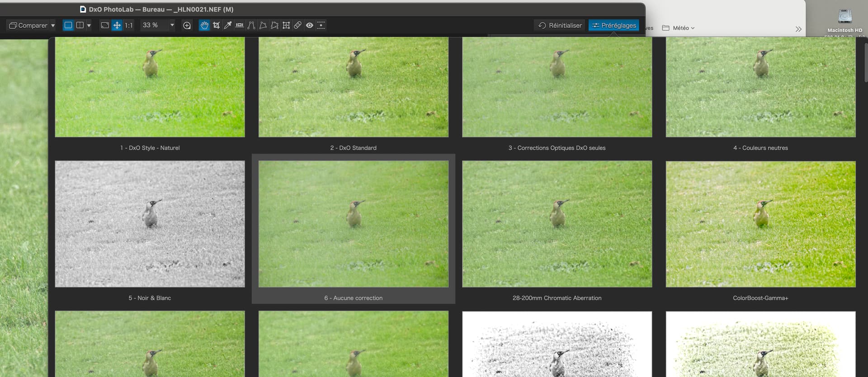The image size is (868, 377).
Task: Toggle the red-eye tool eye icon
Action: (309, 25)
